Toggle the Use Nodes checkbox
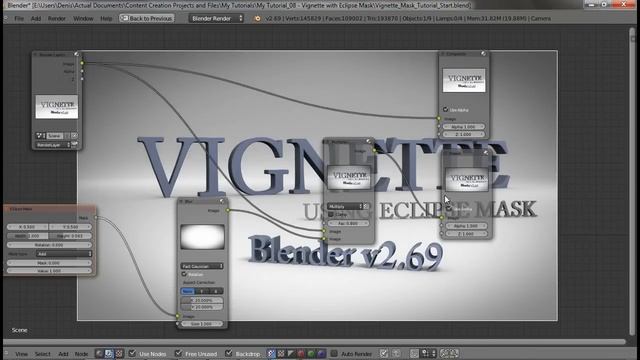640x360 pixels. coord(132,353)
